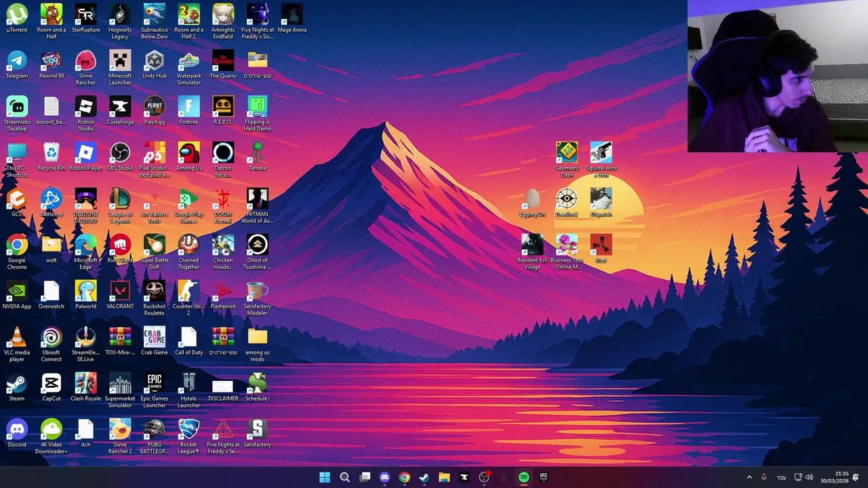Open the Terraria desktop icon

258,157
